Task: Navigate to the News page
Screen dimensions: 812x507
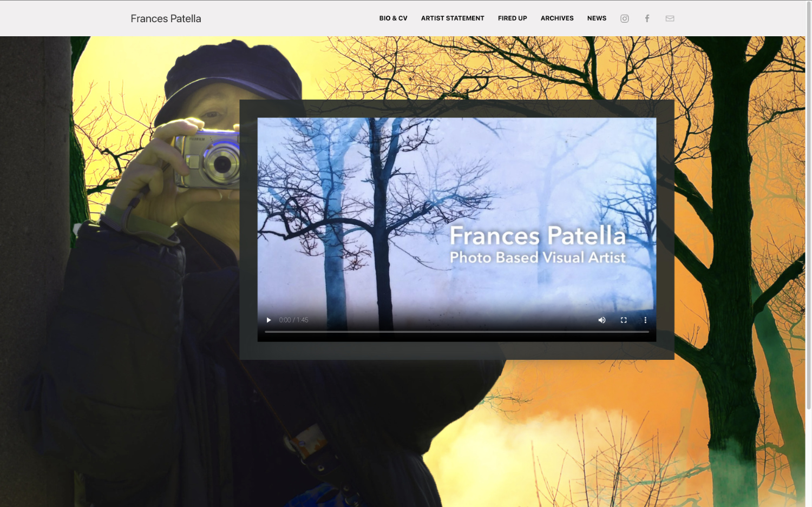Action: (x=597, y=18)
